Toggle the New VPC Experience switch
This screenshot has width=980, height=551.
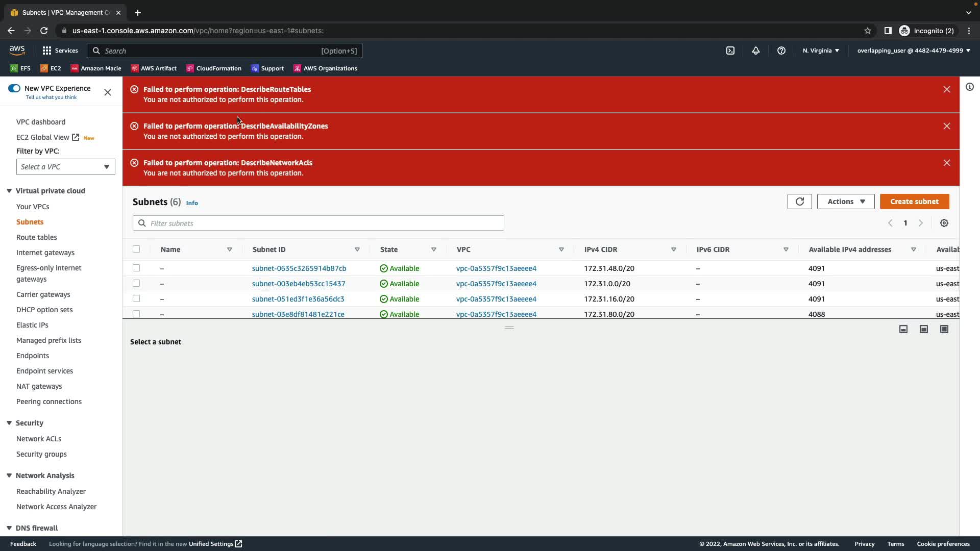click(14, 88)
